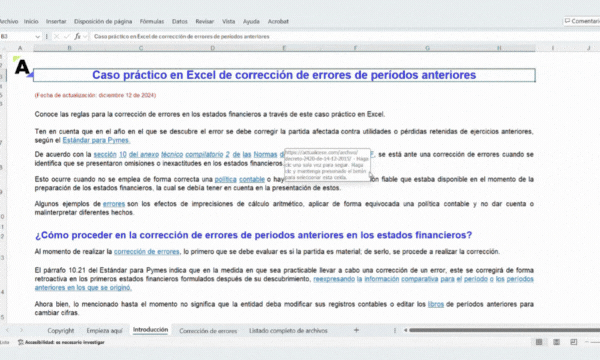Expand the Name Box dropdown arrow
This screenshot has width=600, height=360.
(38, 37)
